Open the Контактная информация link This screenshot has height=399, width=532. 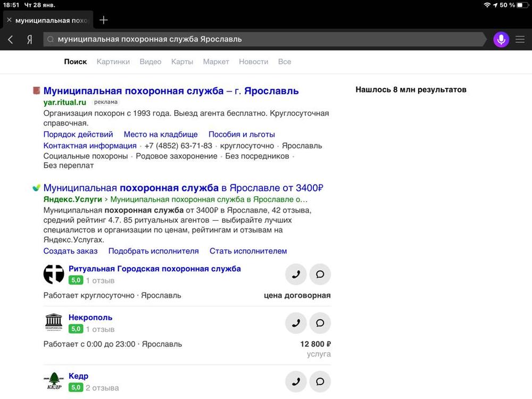pyautogui.click(x=90, y=146)
